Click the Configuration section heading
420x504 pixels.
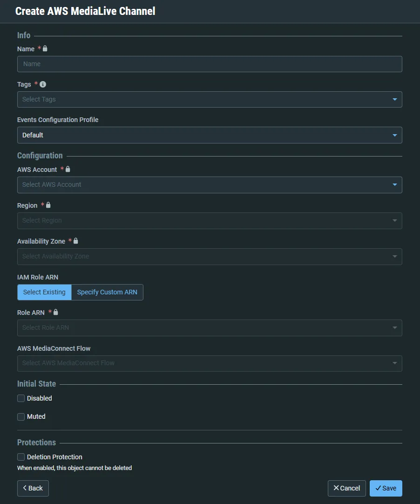click(40, 156)
